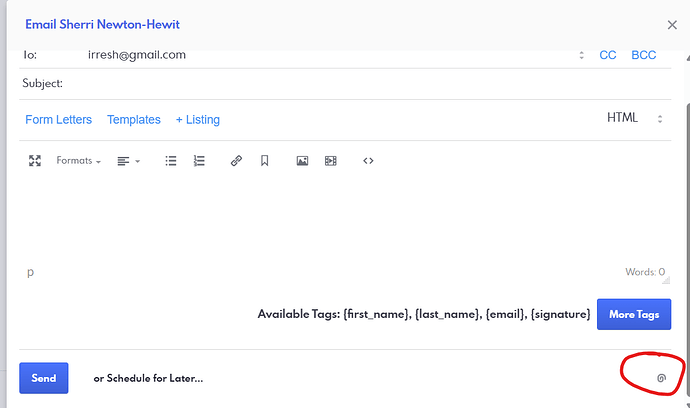690x408 pixels.
Task: Insert a bulleted list
Action: pos(171,160)
